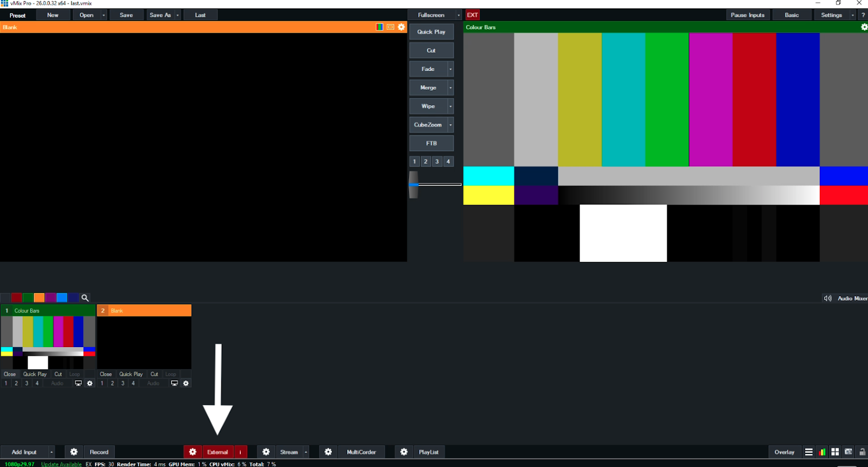868x467 pixels.
Task: Click Basic in the top bar
Action: [x=792, y=15]
